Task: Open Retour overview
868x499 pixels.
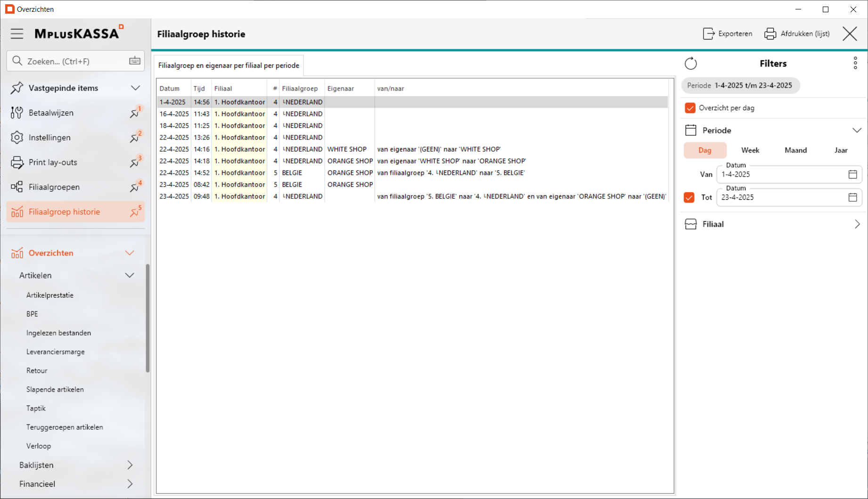Action: click(x=37, y=370)
